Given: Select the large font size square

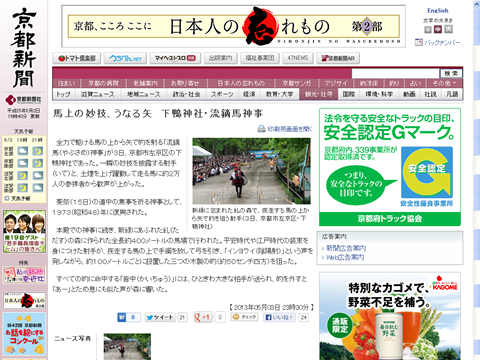Looking at the screenshot, I should [x=448, y=30].
